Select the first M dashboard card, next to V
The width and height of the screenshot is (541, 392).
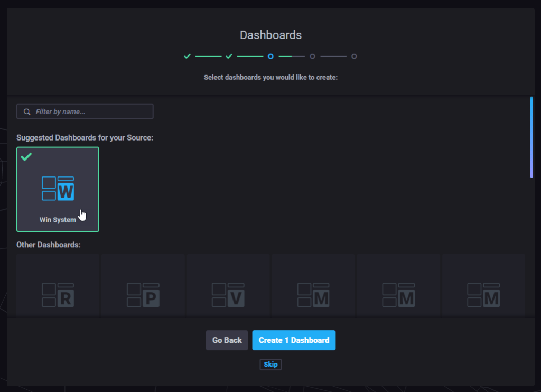313,295
